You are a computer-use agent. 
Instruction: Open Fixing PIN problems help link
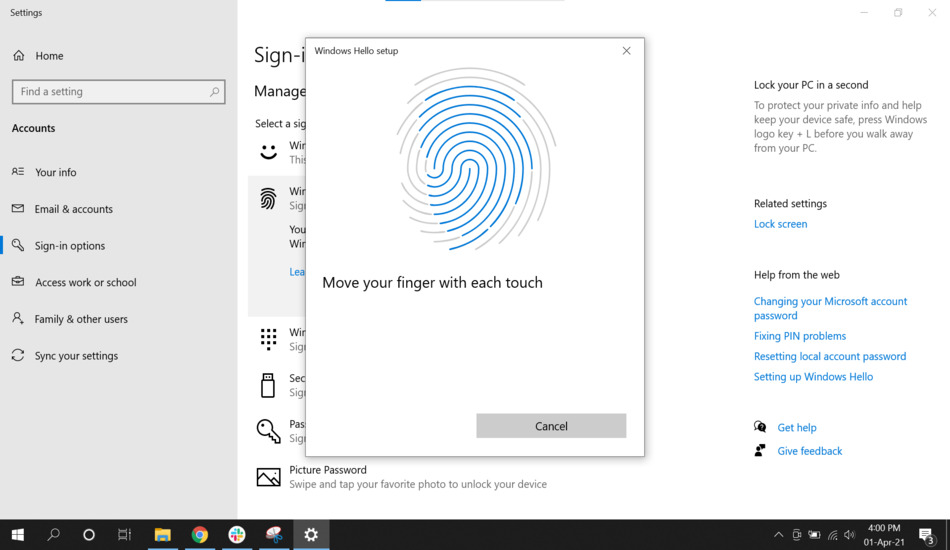800,336
